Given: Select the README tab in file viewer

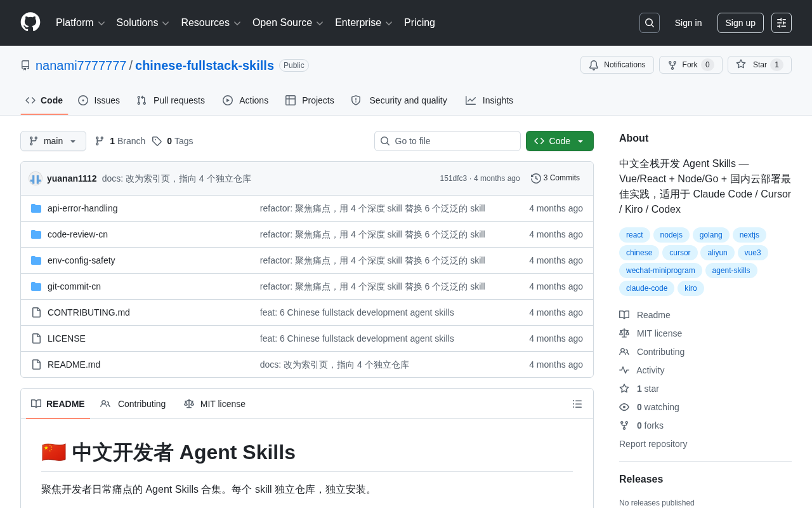Looking at the screenshot, I should 58,404.
